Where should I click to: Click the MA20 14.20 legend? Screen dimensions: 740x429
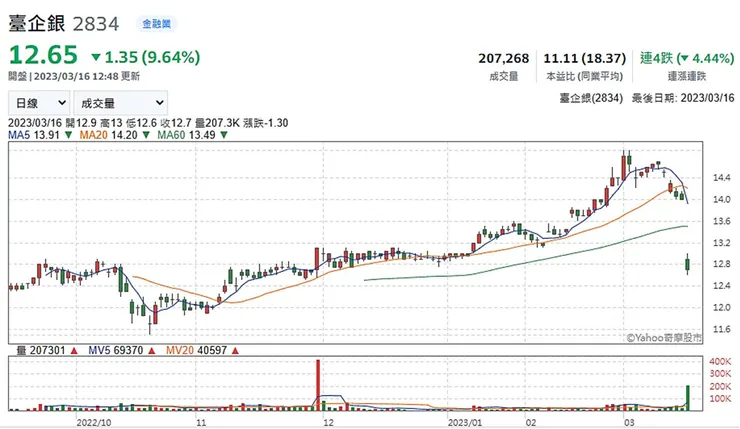(108, 135)
